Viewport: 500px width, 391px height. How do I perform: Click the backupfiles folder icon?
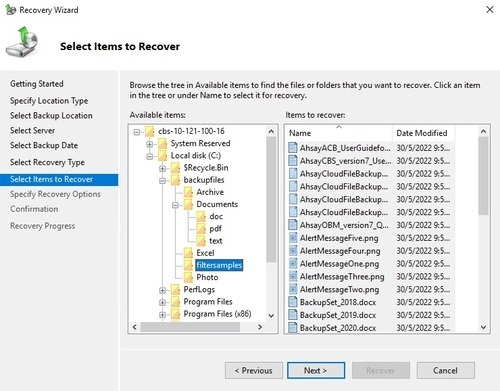click(x=175, y=180)
